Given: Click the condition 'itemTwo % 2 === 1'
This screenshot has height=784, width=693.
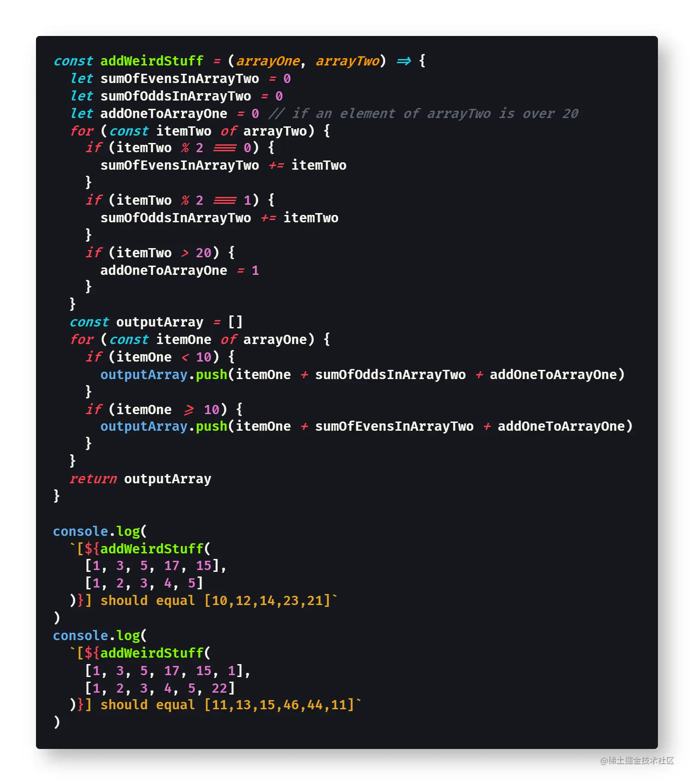Looking at the screenshot, I should pyautogui.click(x=184, y=200).
